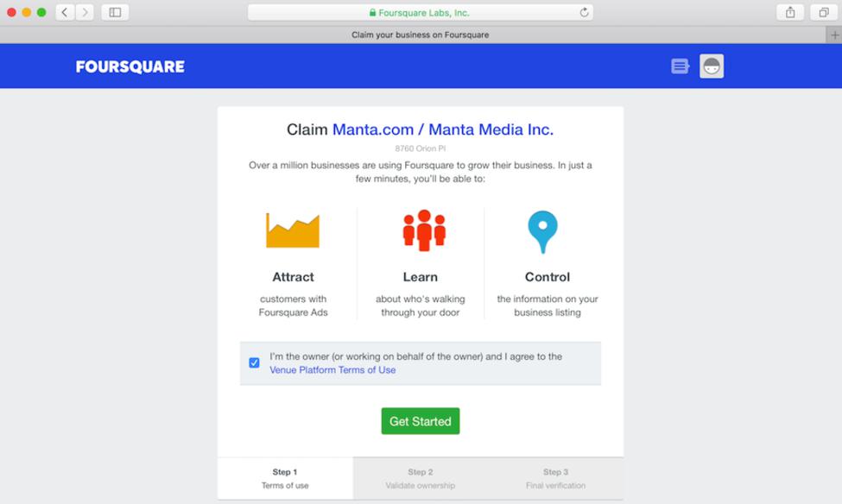Reload the page with the refresh icon

pos(584,12)
